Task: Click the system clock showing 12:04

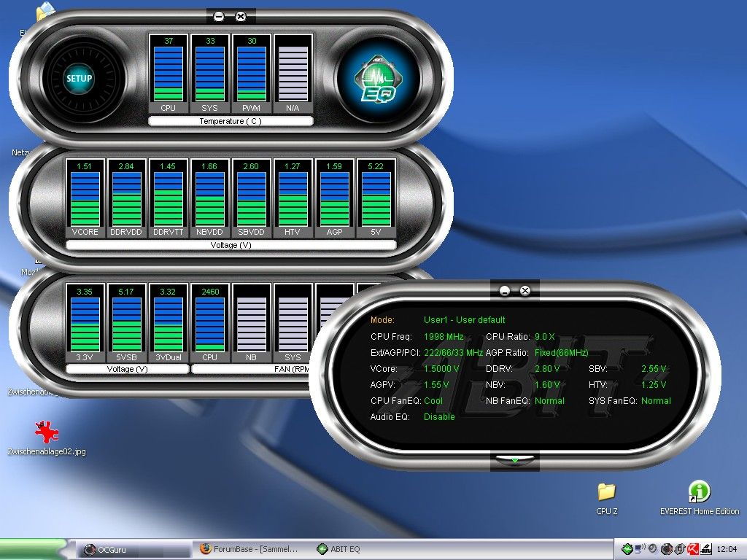Action: coord(727,549)
